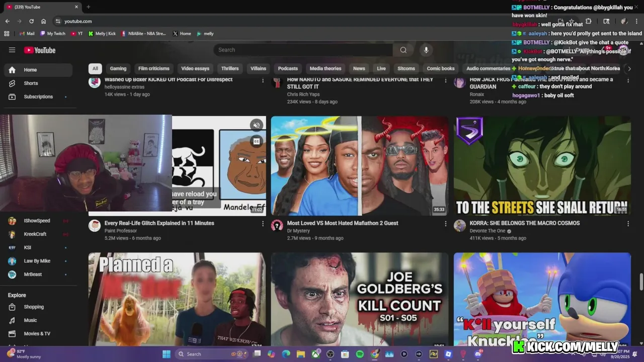Open a new browser tab with plus
Screen dimensions: 644x362
[88, 7]
